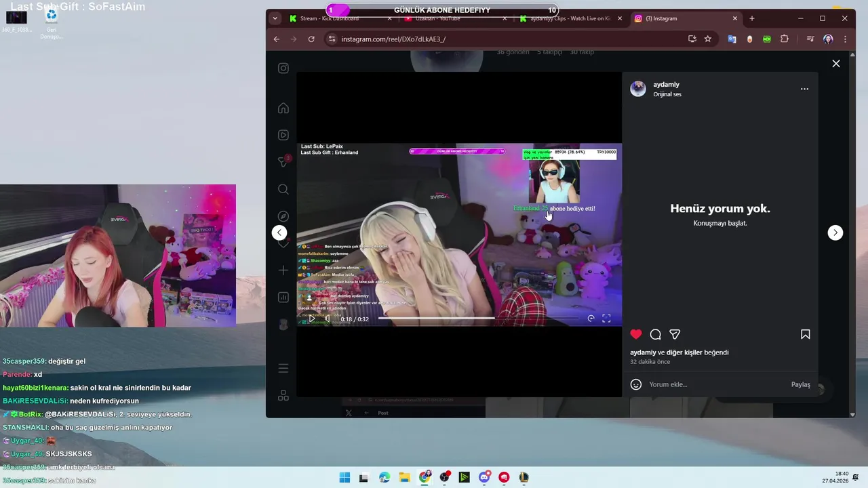This screenshot has height=488, width=868.
Task: Open Discord from taskbar
Action: tap(484, 477)
